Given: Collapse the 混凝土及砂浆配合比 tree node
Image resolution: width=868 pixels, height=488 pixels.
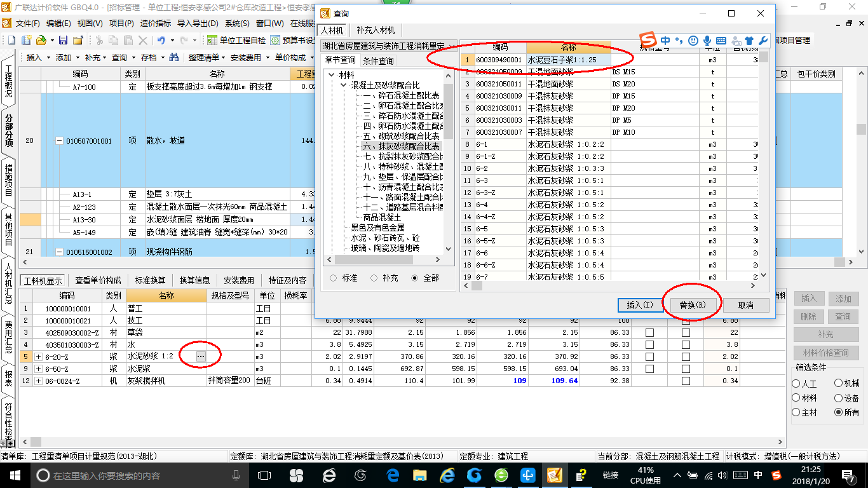Looking at the screenshot, I should (x=343, y=85).
